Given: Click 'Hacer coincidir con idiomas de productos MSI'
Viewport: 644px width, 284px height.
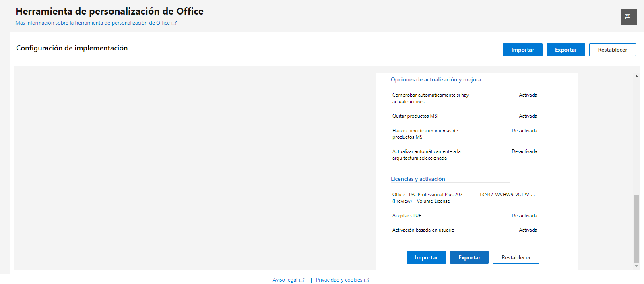Looking at the screenshot, I should tap(425, 134).
